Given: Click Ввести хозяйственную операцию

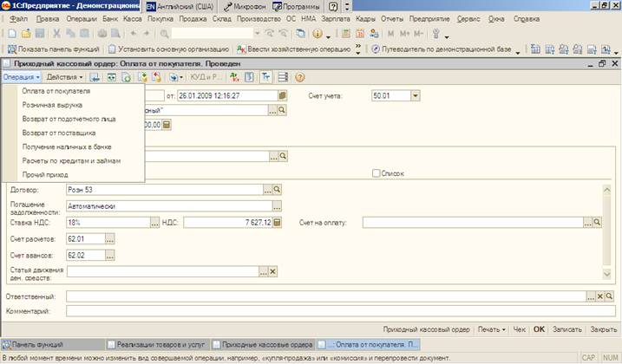Looking at the screenshot, I should [293, 49].
